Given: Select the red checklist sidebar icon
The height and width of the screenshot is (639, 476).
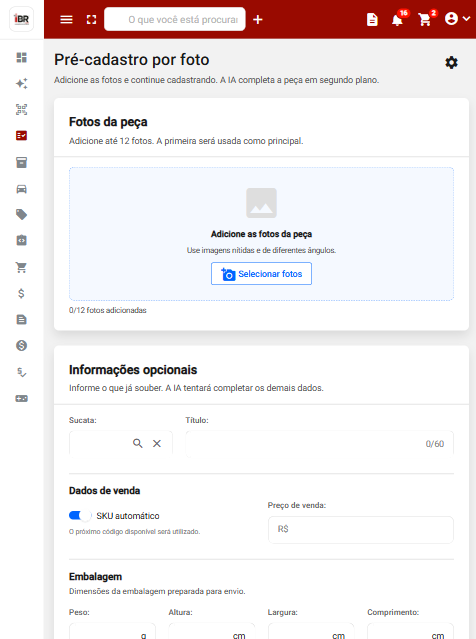Looking at the screenshot, I should click(x=22, y=136).
